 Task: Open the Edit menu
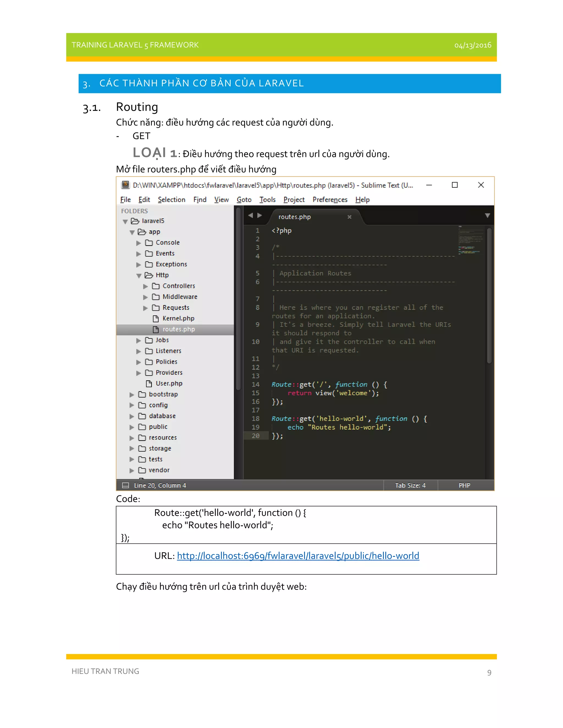tap(144, 200)
